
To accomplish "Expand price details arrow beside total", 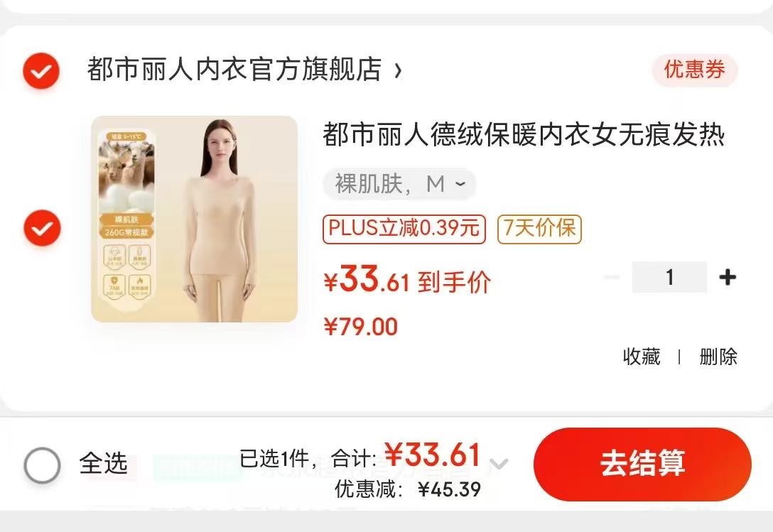I will (499, 464).
